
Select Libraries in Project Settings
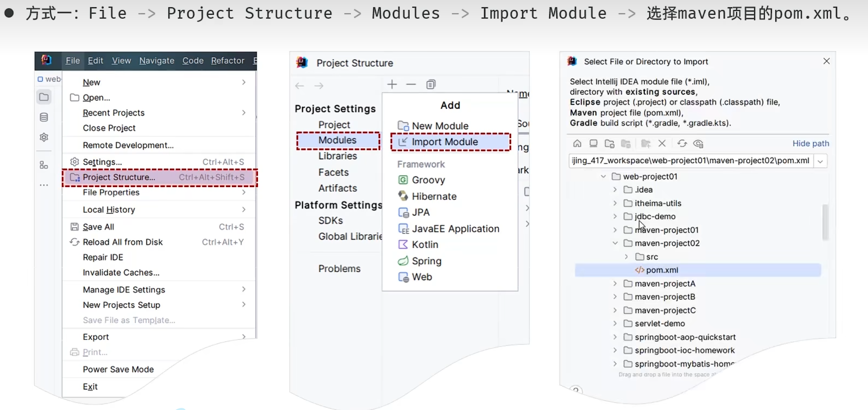point(337,156)
